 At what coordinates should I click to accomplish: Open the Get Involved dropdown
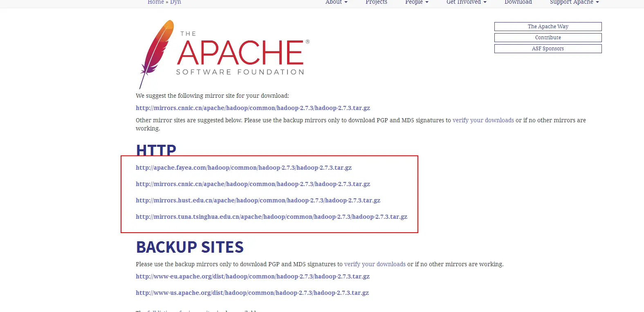(x=466, y=2)
